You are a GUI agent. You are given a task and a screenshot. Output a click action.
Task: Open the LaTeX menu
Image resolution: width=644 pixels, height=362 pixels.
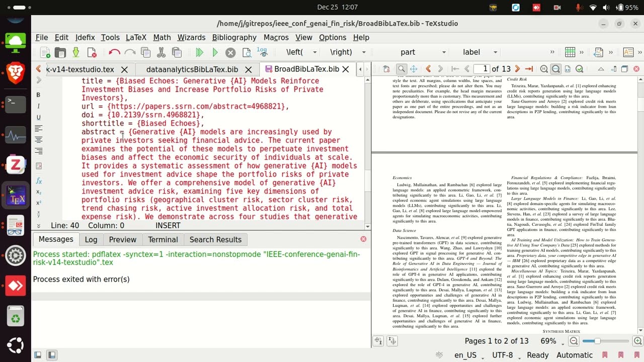[x=136, y=37]
